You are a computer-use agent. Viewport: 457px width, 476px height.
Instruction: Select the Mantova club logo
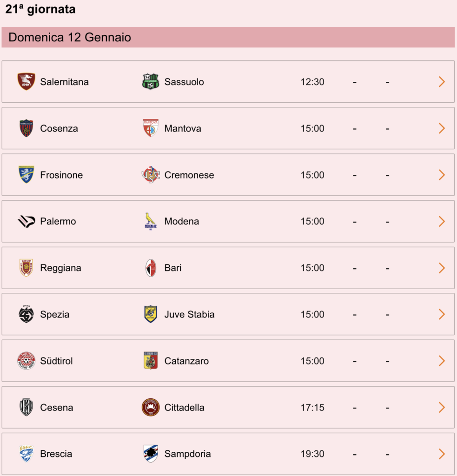[x=151, y=128]
